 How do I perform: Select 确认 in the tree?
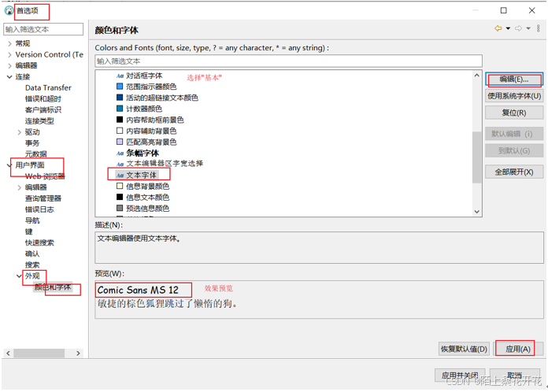[x=32, y=253]
